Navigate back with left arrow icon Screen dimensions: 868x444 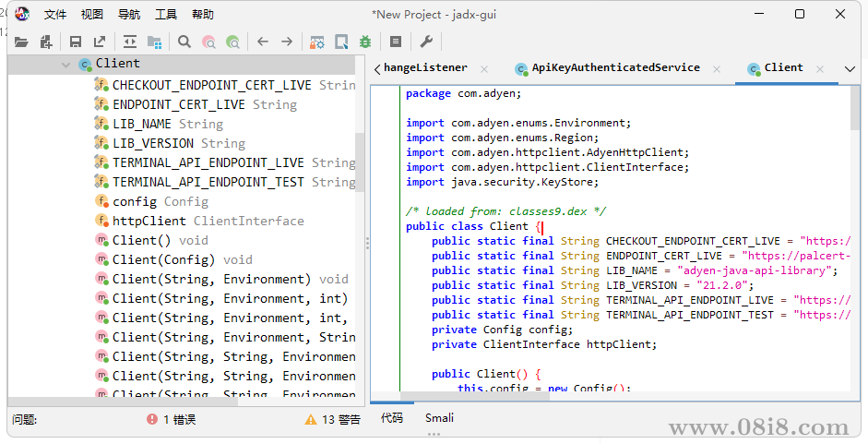pos(263,42)
